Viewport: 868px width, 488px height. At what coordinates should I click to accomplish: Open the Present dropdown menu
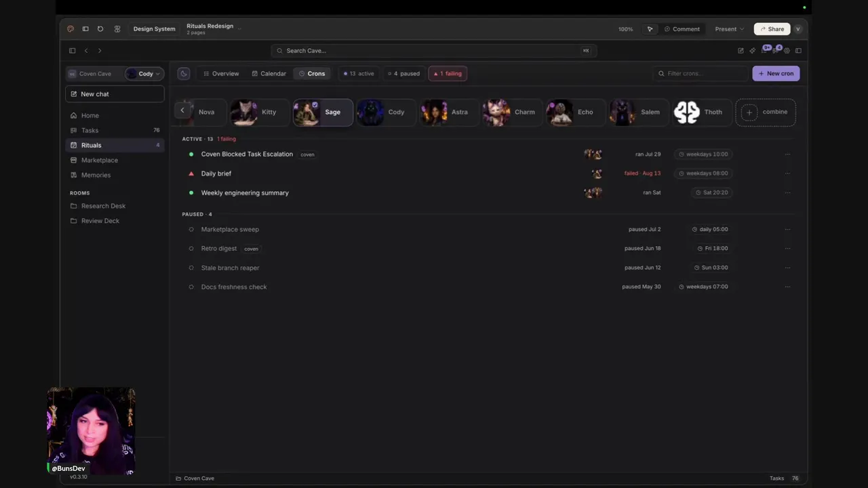(729, 29)
